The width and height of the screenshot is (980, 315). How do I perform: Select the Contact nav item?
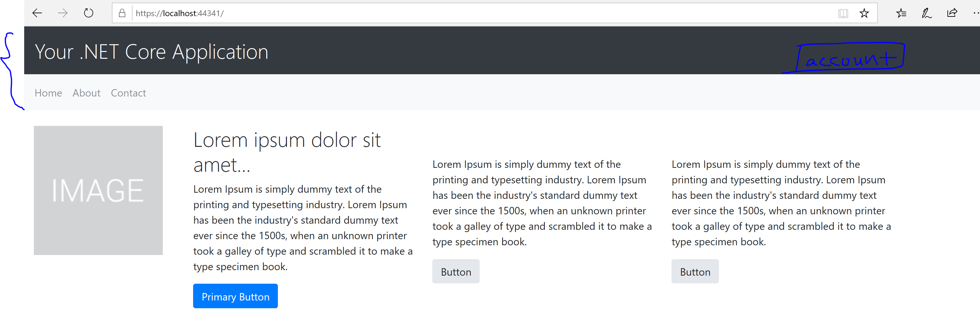128,93
